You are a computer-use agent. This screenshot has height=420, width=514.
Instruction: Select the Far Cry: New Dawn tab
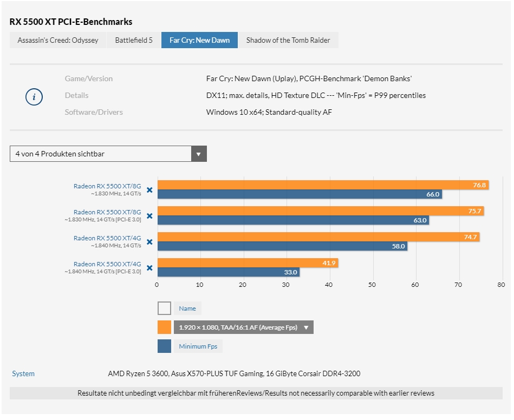(x=199, y=41)
